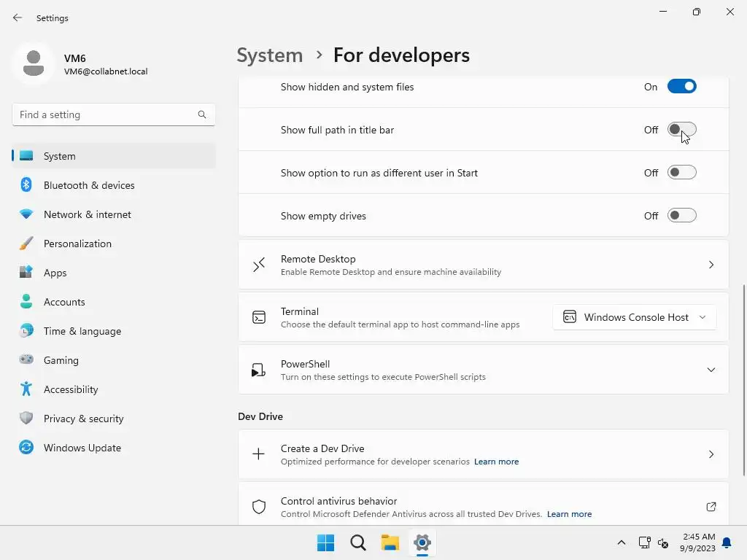Enable Show full path in title bar
747x560 pixels.
682,130
